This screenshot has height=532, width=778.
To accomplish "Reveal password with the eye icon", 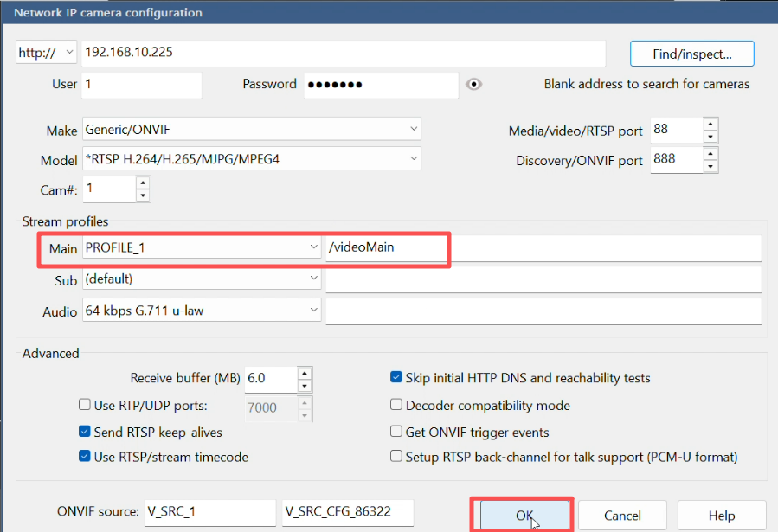I will coord(473,85).
